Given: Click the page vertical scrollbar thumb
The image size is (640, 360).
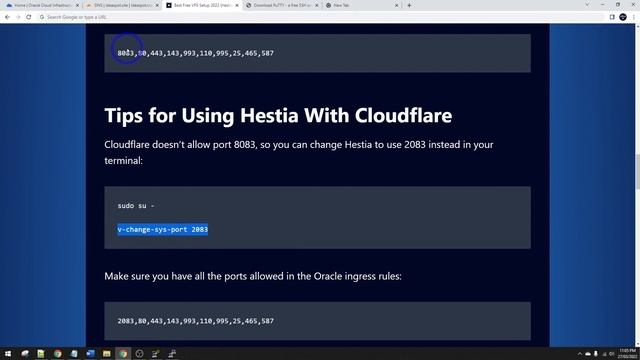Looking at the screenshot, I should 637,171.
